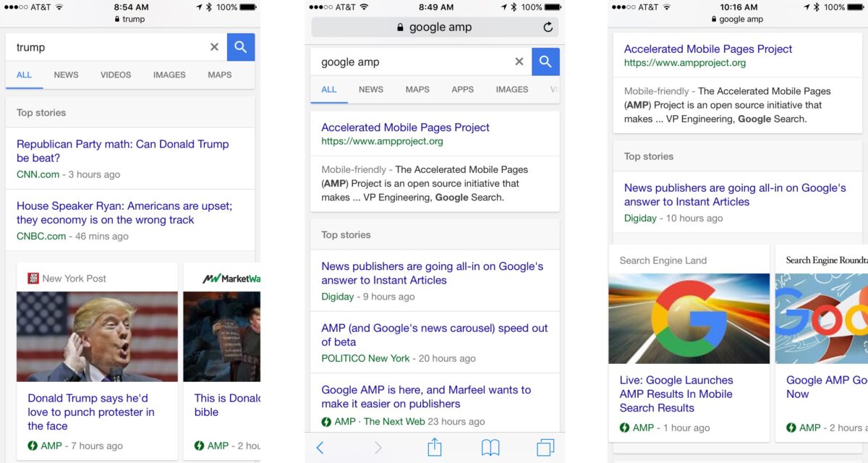
Task: Switch to NEWS tab in the google amp search
Action: pos(371,90)
